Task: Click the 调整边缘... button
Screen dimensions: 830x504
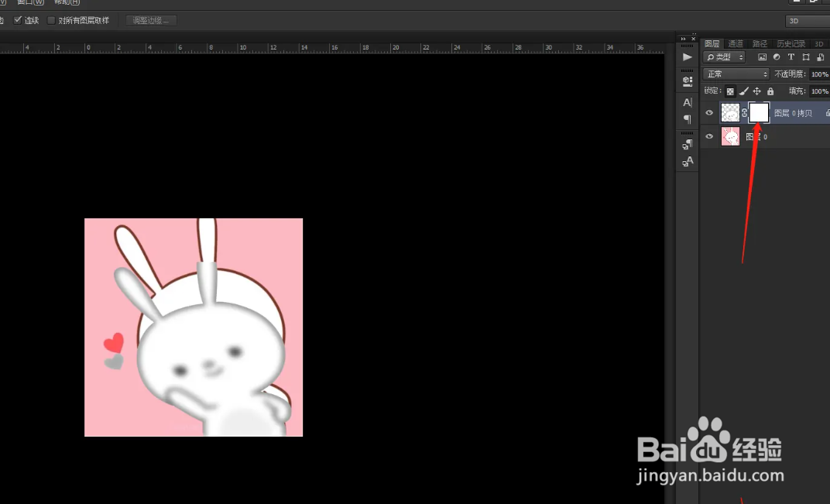Action: 151,21
